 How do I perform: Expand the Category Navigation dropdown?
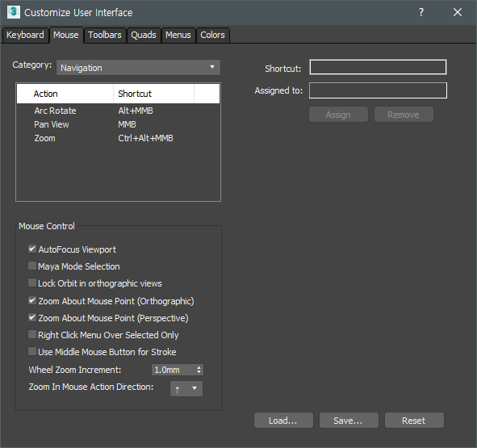tap(138, 68)
